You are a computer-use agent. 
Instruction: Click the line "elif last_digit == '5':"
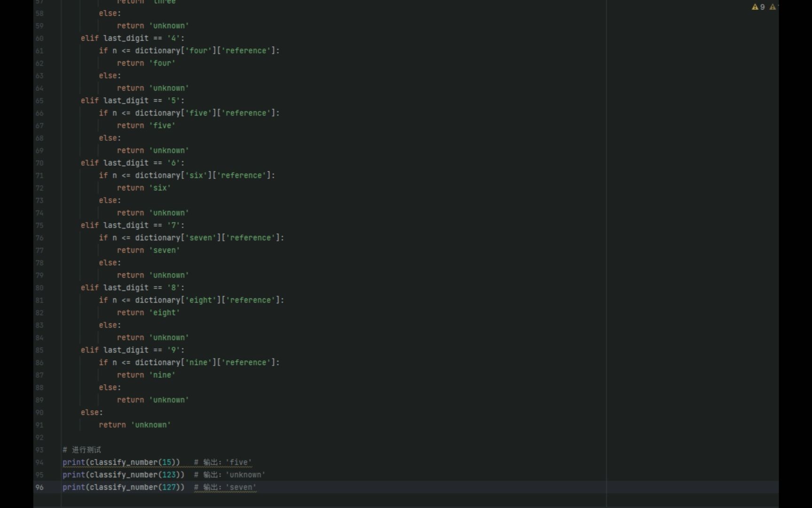133,101
